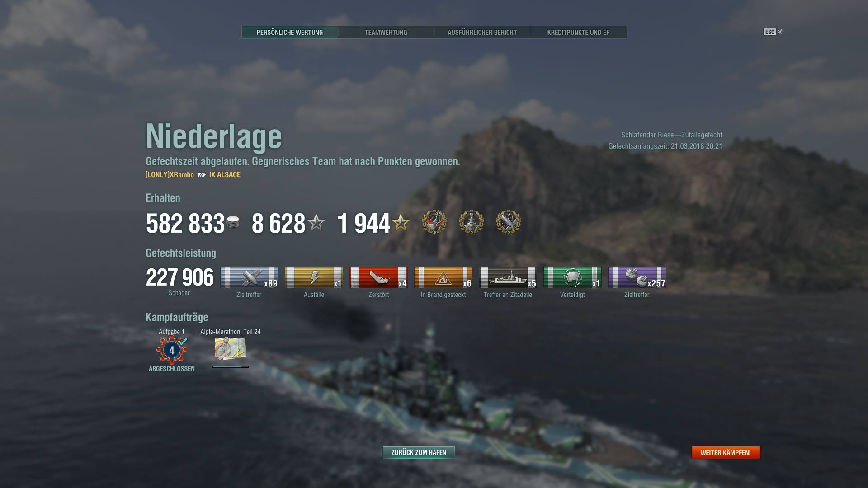Close the results screen with ESC X
The image size is (868, 488).
click(x=773, y=32)
